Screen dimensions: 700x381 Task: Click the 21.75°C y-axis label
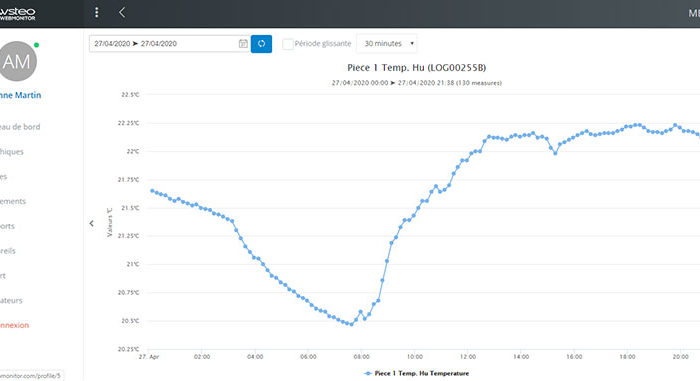point(129,180)
